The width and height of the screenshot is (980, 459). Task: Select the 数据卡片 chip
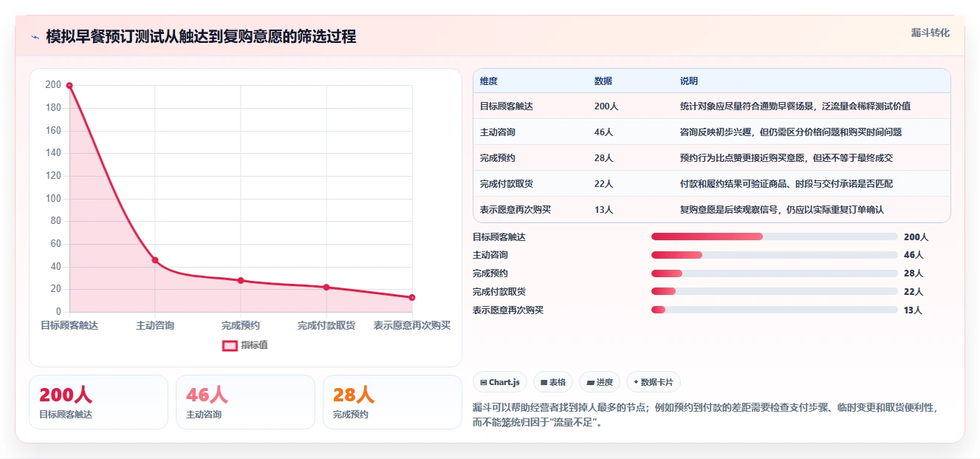tap(654, 382)
